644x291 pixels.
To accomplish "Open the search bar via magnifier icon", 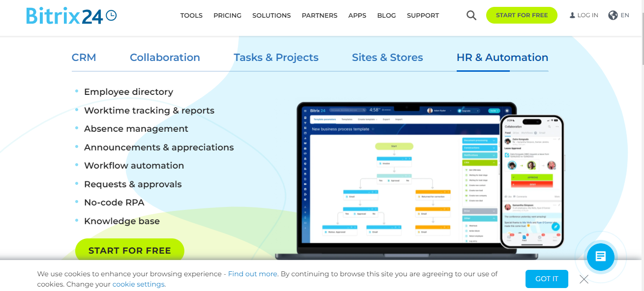I will pos(471,15).
